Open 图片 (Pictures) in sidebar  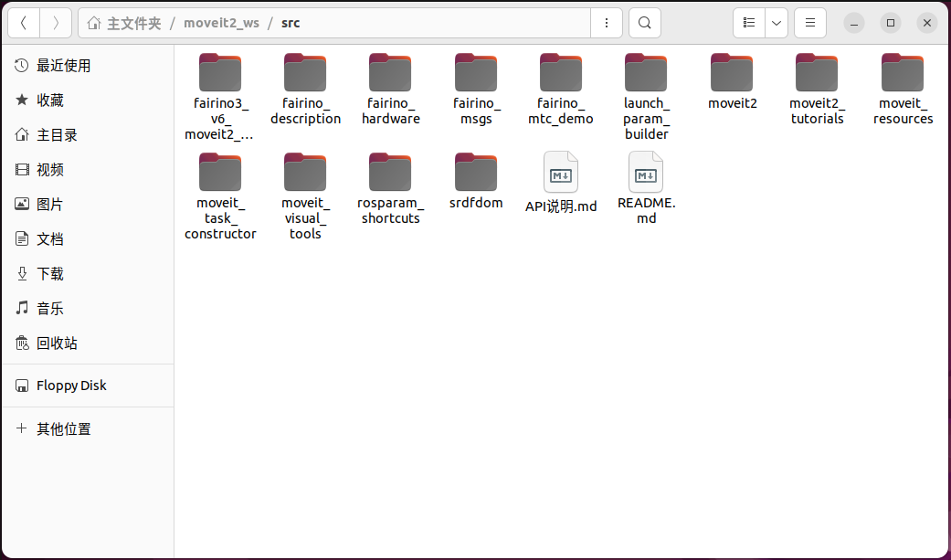coord(88,204)
